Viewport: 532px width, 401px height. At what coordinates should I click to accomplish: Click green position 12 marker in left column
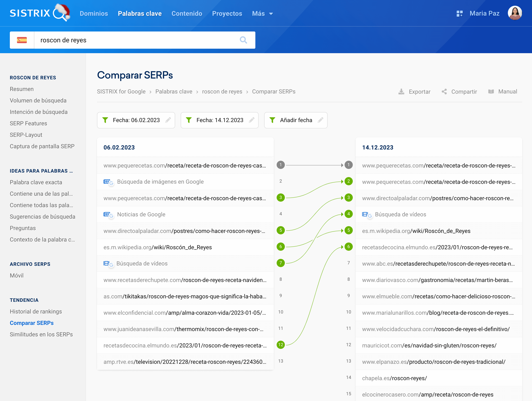pos(281,345)
